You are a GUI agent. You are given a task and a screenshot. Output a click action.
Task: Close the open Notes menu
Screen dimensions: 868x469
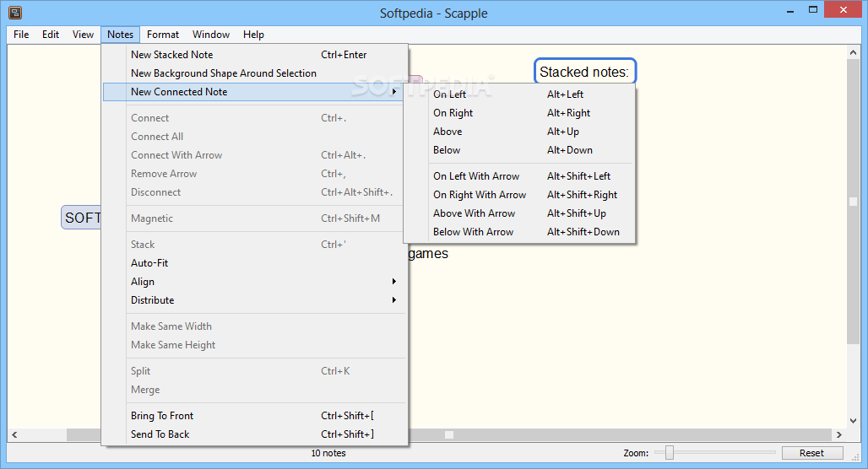(120, 35)
